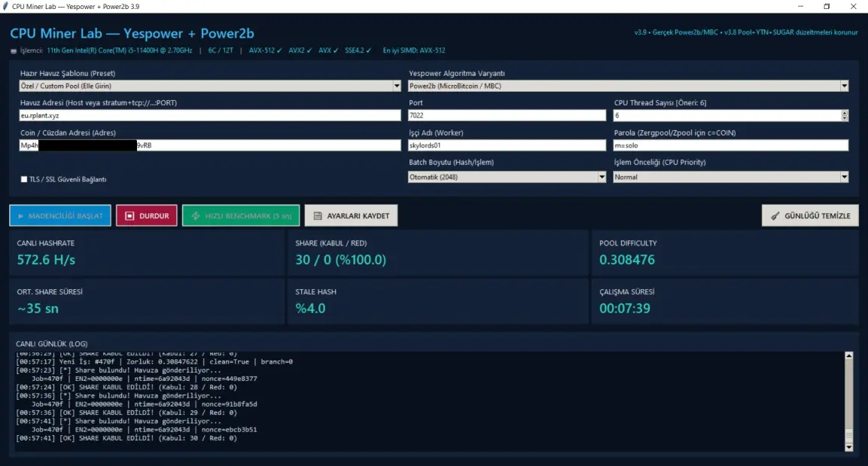Click the log line Yeni İş: #470f
The height and width of the screenshot is (466, 868).
point(154,361)
